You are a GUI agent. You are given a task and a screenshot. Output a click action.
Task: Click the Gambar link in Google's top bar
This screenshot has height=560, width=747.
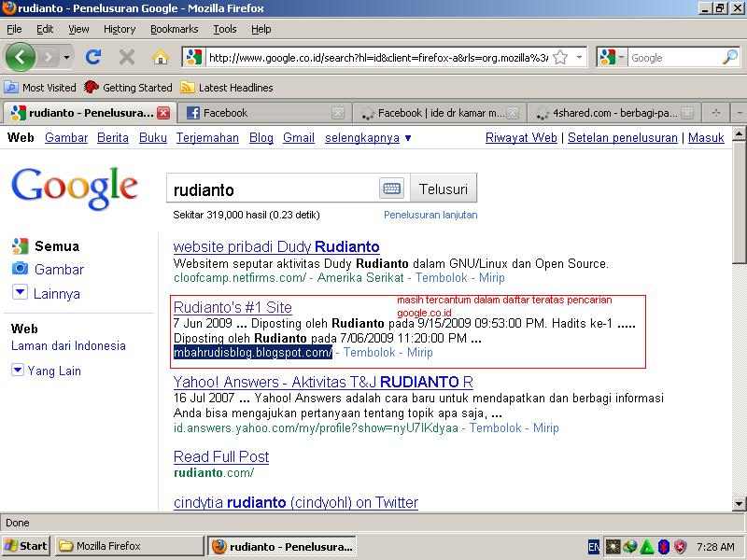click(66, 137)
